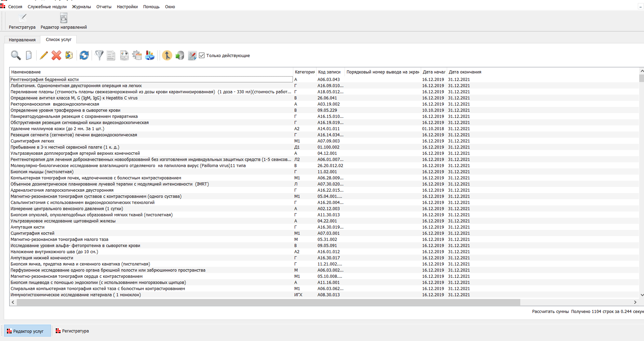Select row Магнитно-резонансная томография малого таза

pos(324,239)
